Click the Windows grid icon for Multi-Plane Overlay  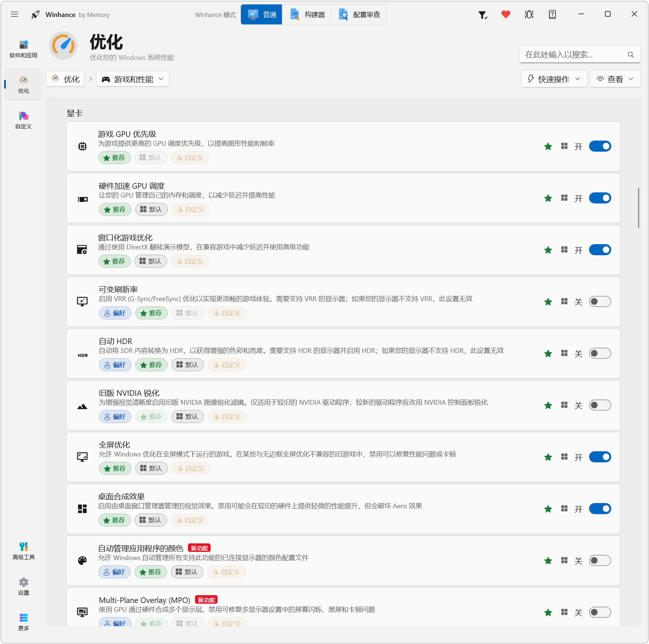pos(564,612)
